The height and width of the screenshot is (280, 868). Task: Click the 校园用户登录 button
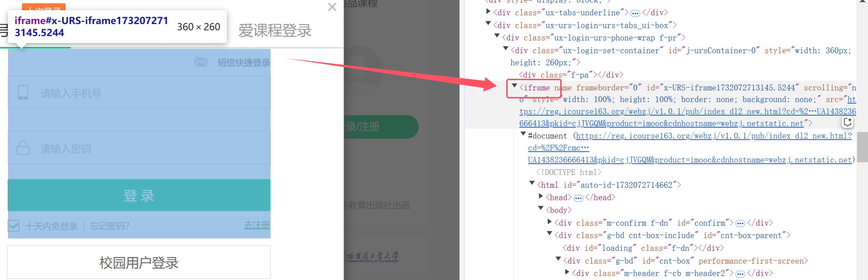(x=139, y=262)
